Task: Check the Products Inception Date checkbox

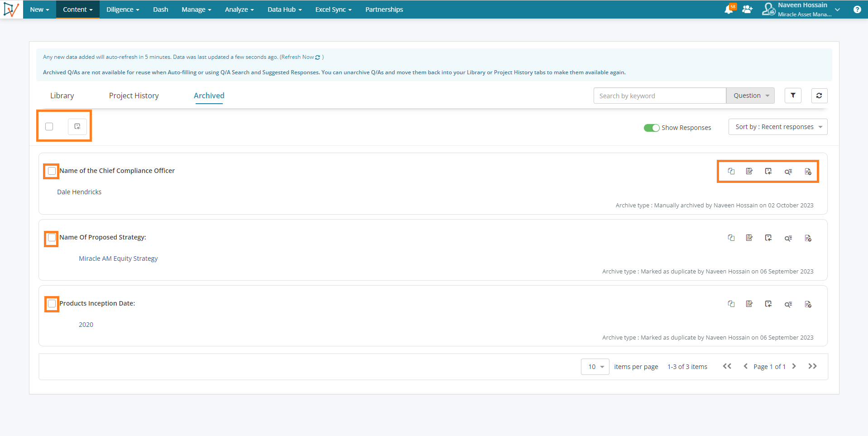Action: (52, 303)
